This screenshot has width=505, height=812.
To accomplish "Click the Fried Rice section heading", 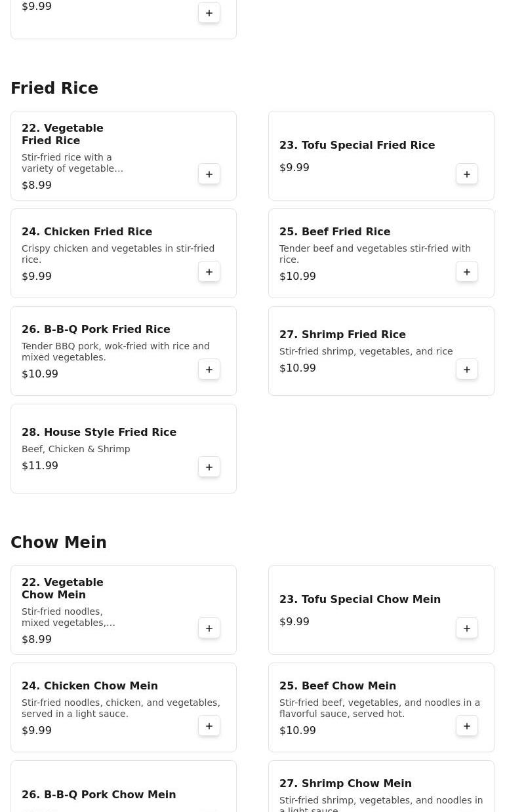I will click(x=54, y=88).
